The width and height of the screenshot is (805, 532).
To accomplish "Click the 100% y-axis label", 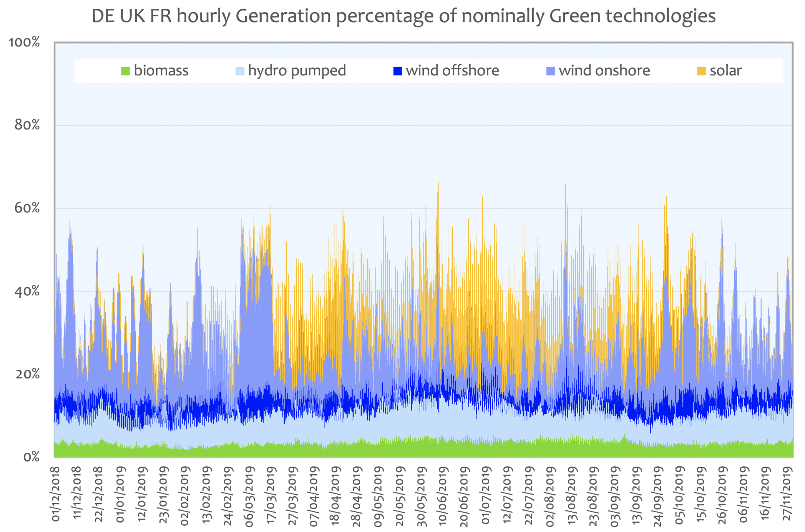I will click(x=24, y=42).
